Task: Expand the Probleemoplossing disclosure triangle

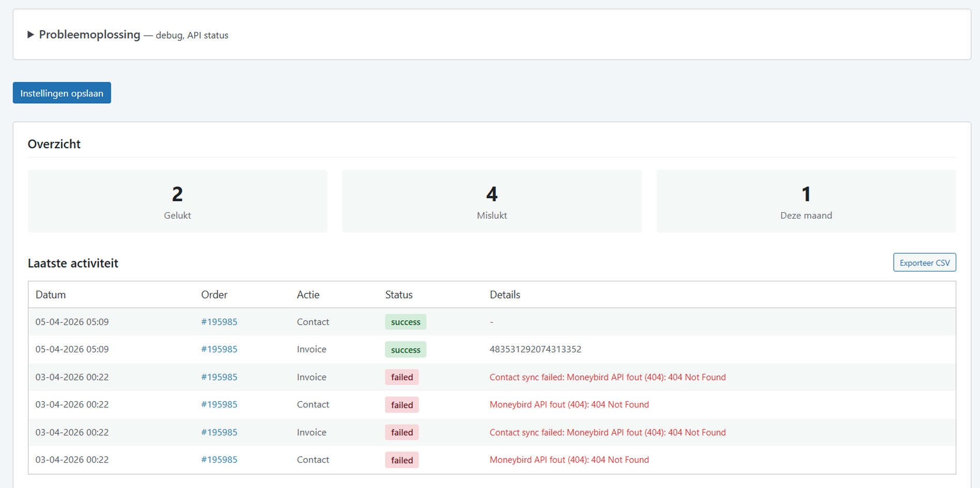Action: point(30,35)
